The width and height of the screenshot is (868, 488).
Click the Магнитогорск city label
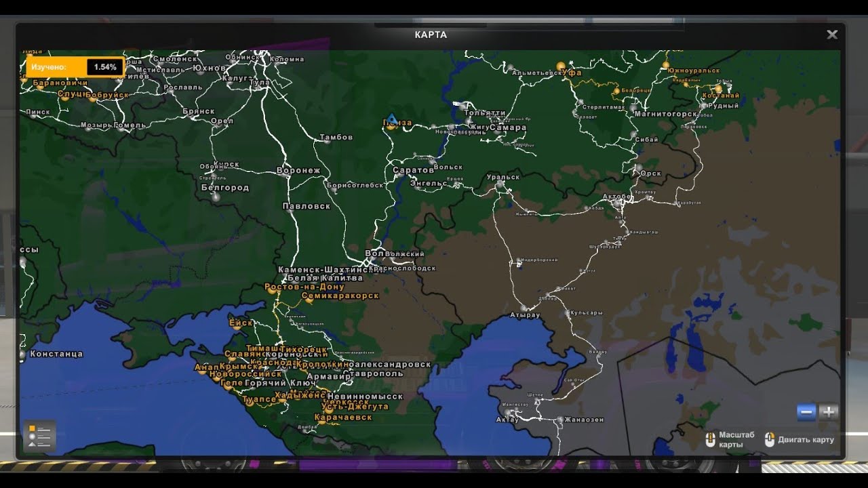(665, 114)
